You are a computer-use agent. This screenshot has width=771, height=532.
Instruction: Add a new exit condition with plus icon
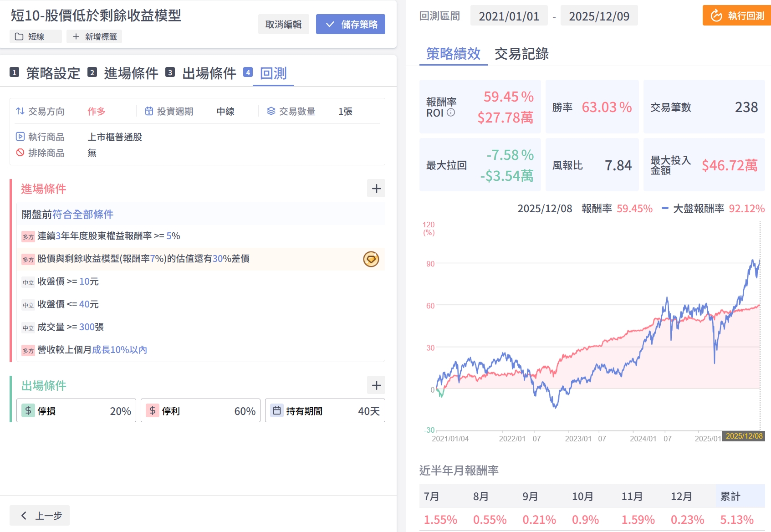point(376,385)
